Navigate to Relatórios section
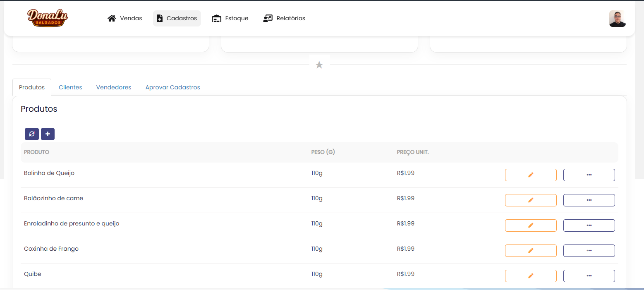 [x=284, y=18]
